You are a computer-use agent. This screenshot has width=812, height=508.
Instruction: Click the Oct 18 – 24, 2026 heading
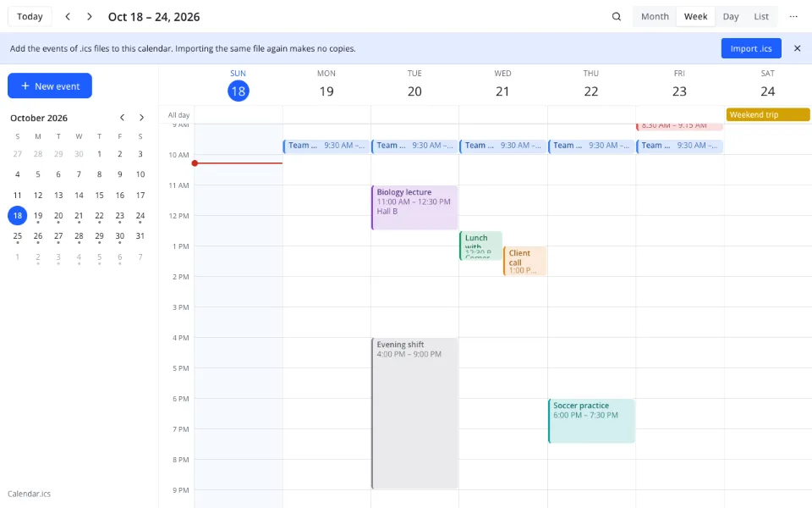[x=154, y=17]
